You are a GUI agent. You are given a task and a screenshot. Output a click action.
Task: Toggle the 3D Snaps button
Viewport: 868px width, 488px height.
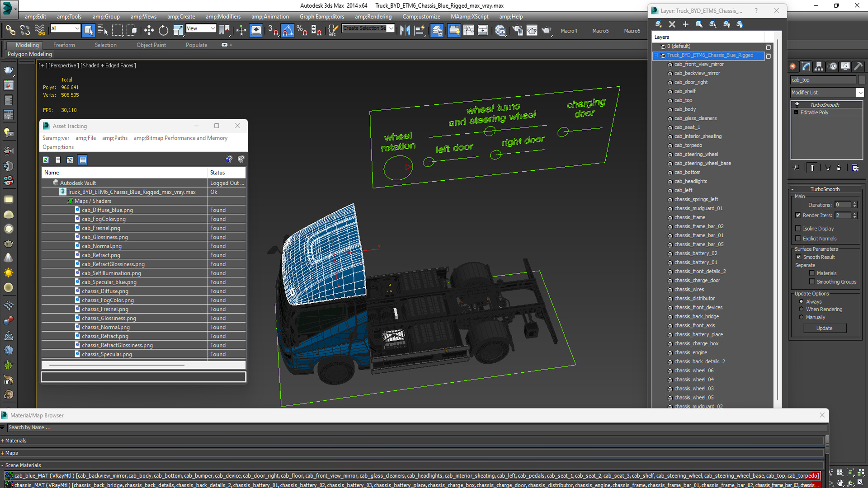pos(273,30)
